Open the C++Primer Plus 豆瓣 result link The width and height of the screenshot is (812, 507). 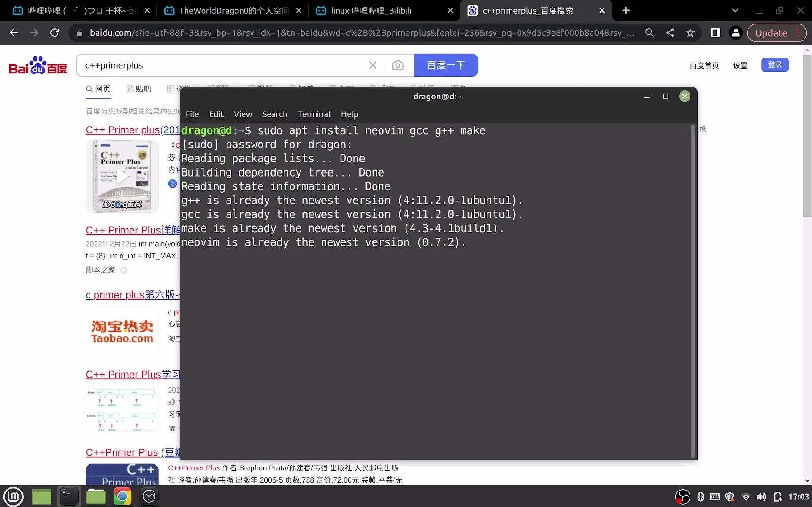133,452
